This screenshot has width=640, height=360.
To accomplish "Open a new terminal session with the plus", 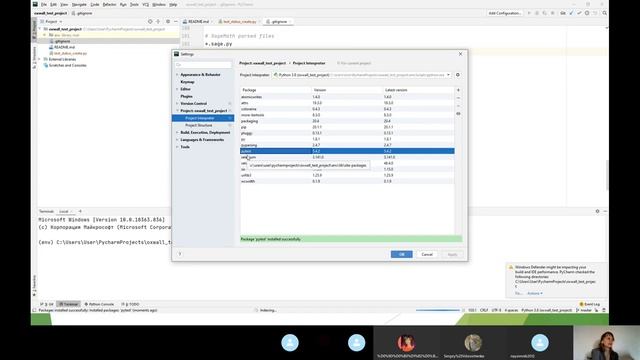I will tap(80, 211).
